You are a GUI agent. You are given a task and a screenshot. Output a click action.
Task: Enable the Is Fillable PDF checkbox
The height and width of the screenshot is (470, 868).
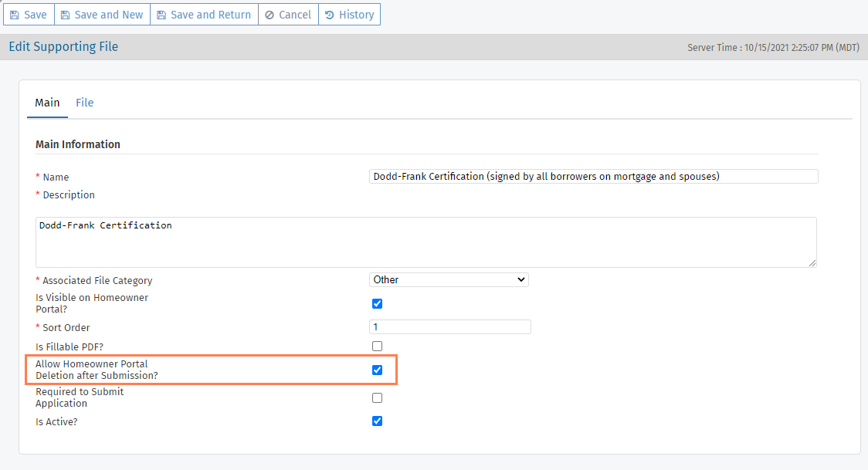(377, 346)
